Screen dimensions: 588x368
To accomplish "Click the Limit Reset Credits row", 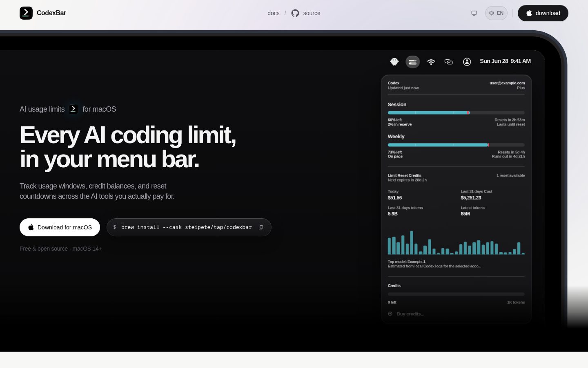I will coord(456,178).
